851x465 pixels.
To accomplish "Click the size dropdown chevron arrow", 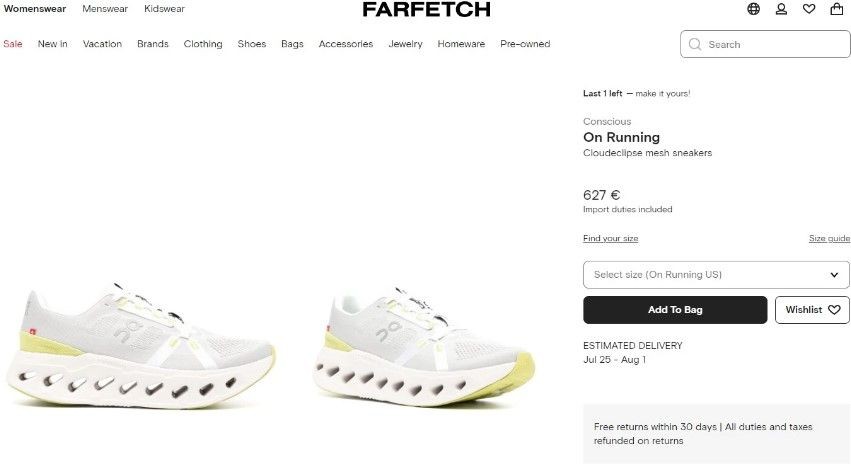I will click(834, 275).
